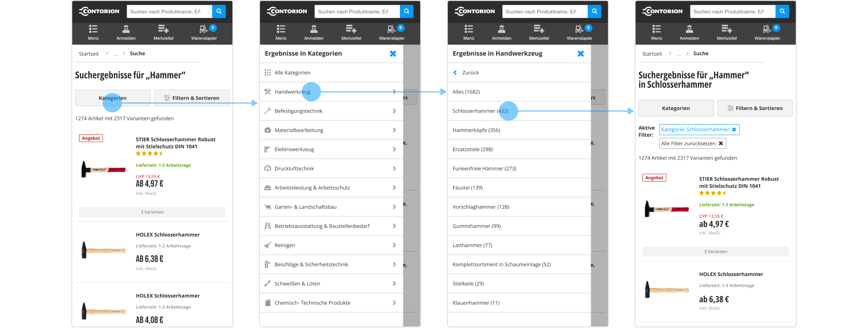Select Funkenfreie Hämmer (273) subcategory
The width and height of the screenshot is (868, 328).
click(x=519, y=168)
